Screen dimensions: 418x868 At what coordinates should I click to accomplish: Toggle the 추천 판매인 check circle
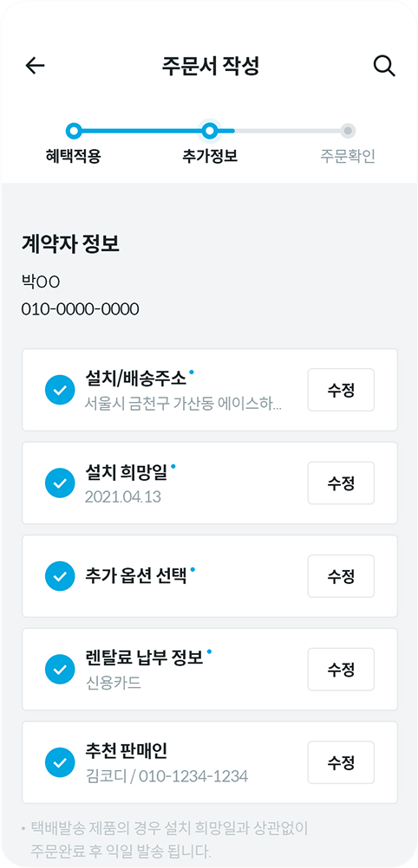coord(60,761)
